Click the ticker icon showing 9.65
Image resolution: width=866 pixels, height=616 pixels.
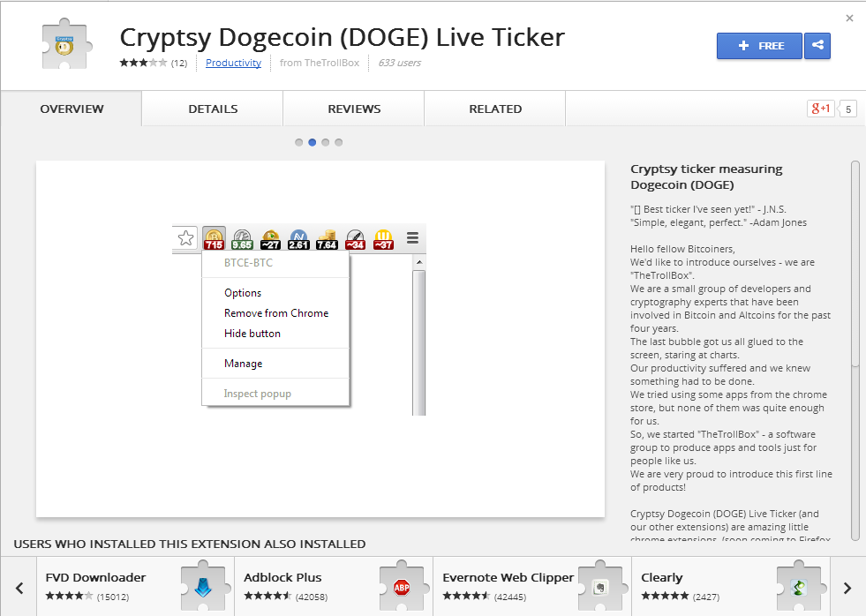tap(242, 239)
